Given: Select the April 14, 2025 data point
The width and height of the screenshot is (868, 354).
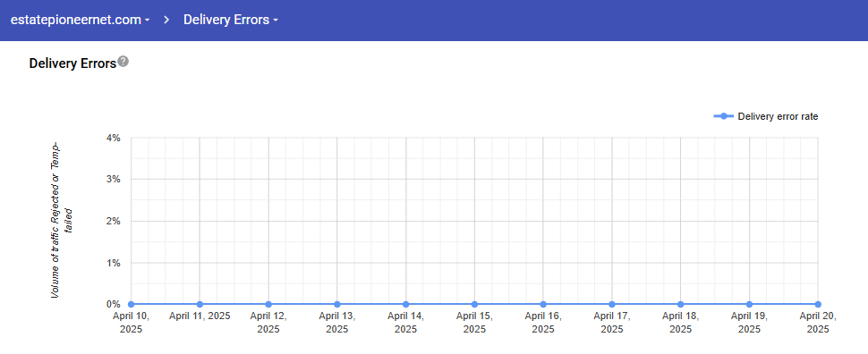Looking at the screenshot, I should [405, 304].
